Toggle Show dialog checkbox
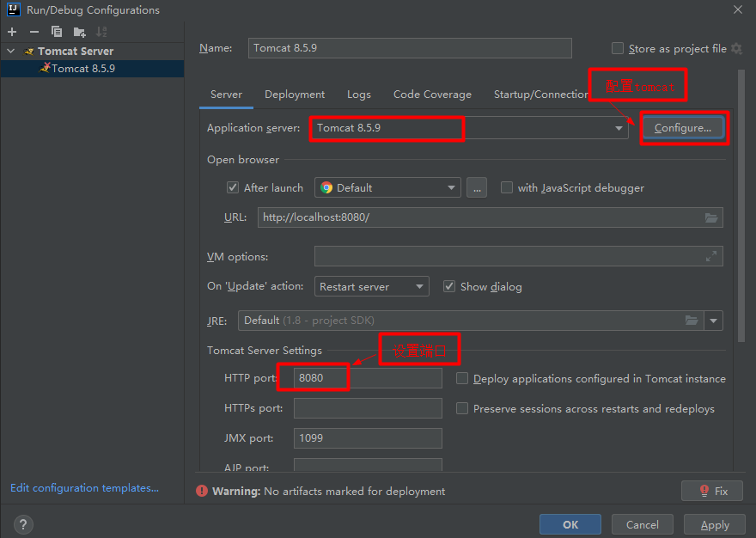The width and height of the screenshot is (756, 538). click(x=449, y=286)
